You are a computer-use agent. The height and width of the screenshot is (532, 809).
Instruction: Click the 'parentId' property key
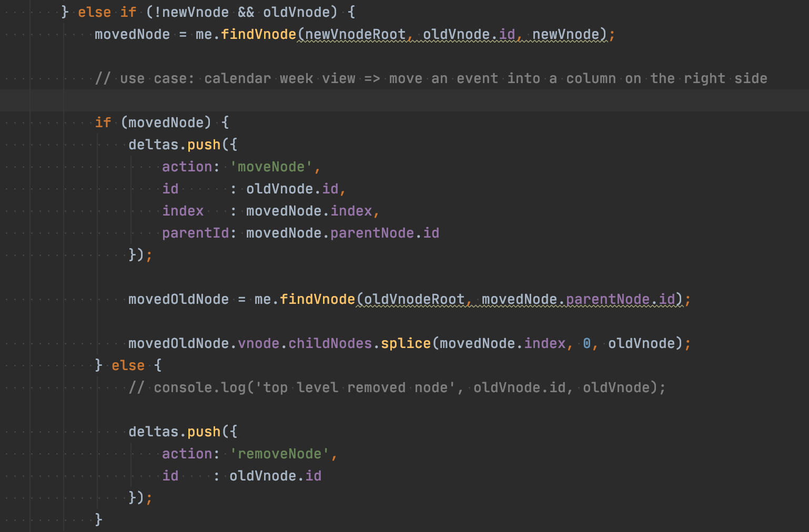(x=195, y=233)
